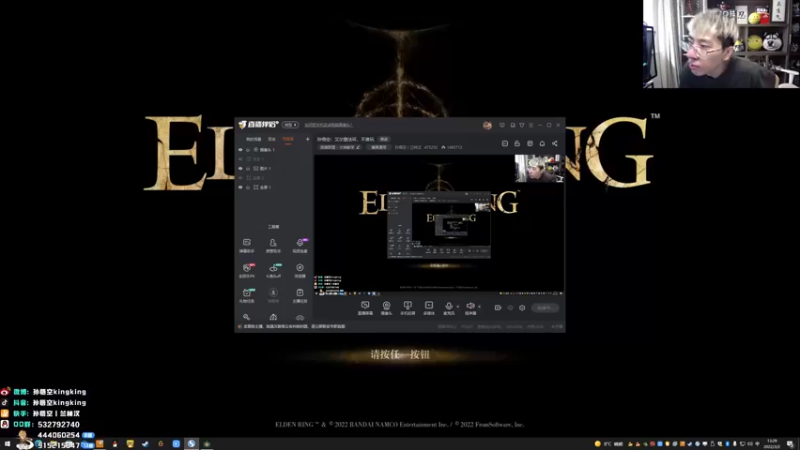Open the toolbox icon with purple badge
The height and width of the screenshot is (450, 800).
tap(300, 245)
